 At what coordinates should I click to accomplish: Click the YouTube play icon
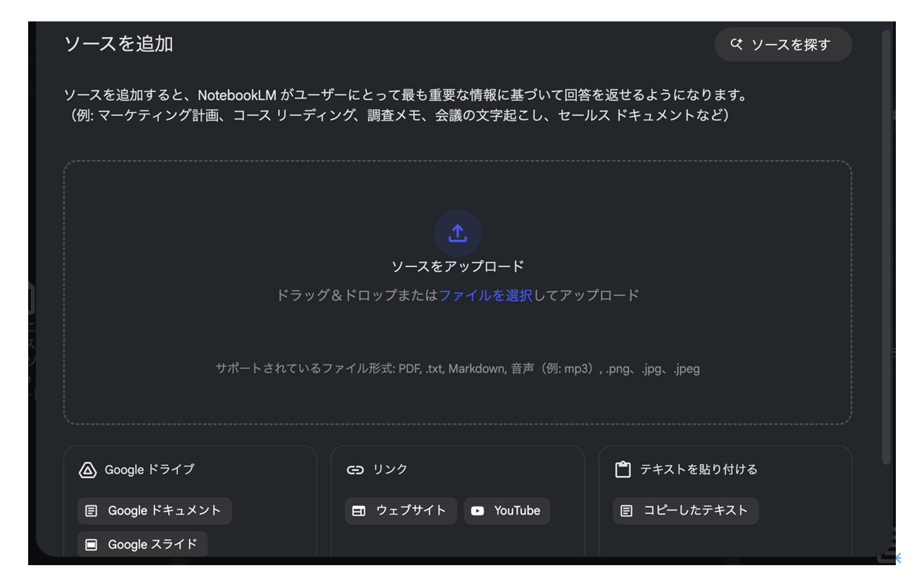coord(477,510)
